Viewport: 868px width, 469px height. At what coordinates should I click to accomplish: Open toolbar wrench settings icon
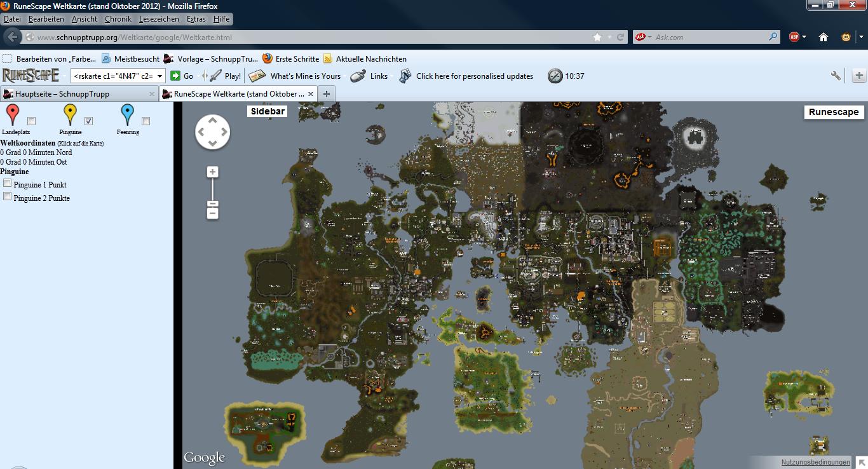(836, 76)
